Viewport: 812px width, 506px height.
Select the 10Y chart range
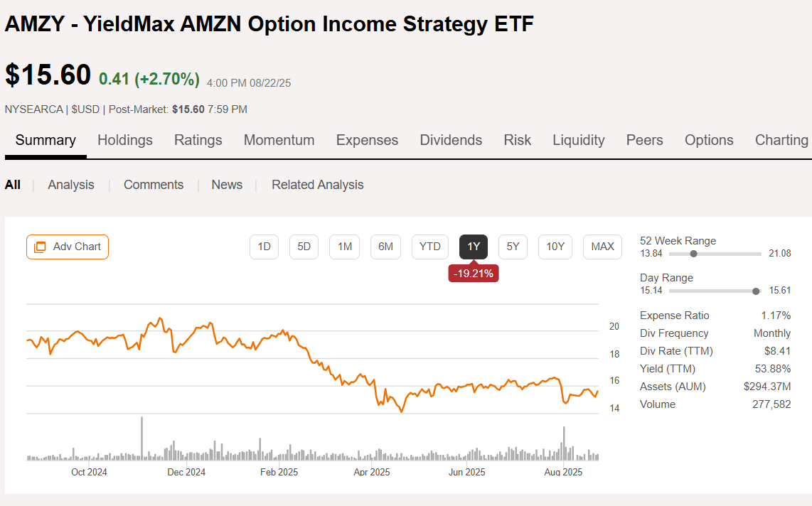[x=555, y=247]
